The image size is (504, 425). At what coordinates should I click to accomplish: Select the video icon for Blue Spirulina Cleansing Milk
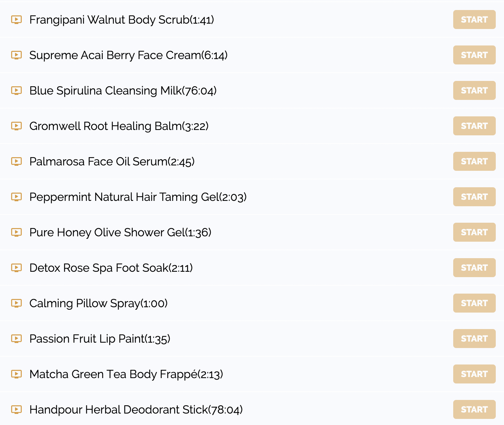(16, 91)
